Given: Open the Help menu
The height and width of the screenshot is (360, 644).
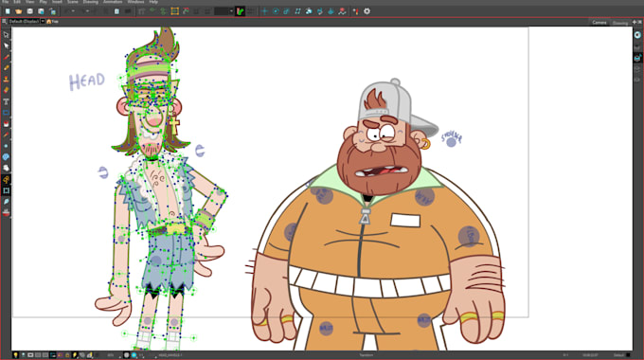Looking at the screenshot, I should tap(153, 2).
